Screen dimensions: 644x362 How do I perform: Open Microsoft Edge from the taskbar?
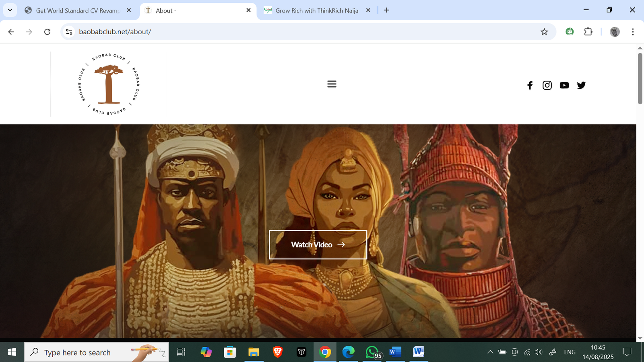348,352
